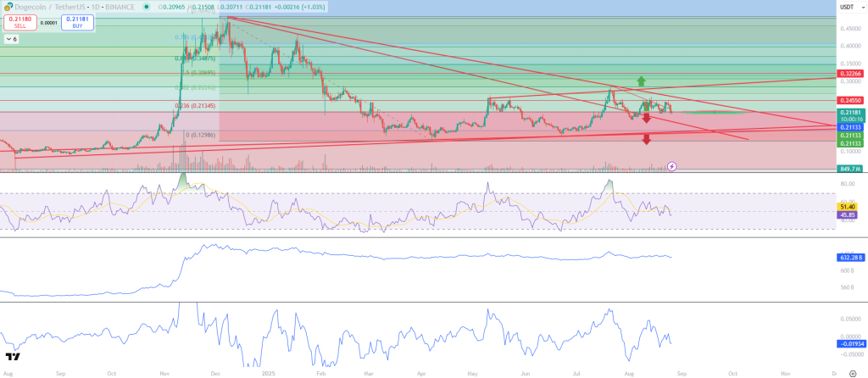Click the red 0.21180 SELL button
The width and height of the screenshot is (868, 378).
pyautogui.click(x=20, y=23)
